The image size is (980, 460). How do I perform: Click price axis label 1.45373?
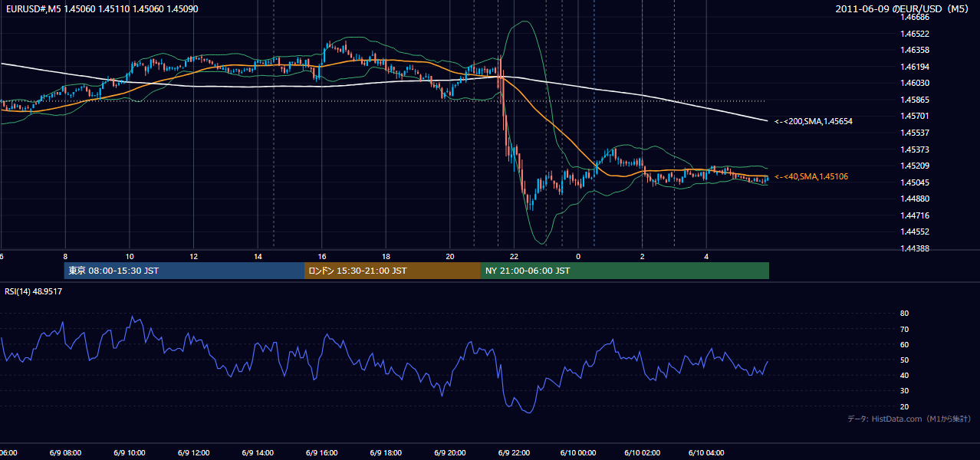point(914,149)
